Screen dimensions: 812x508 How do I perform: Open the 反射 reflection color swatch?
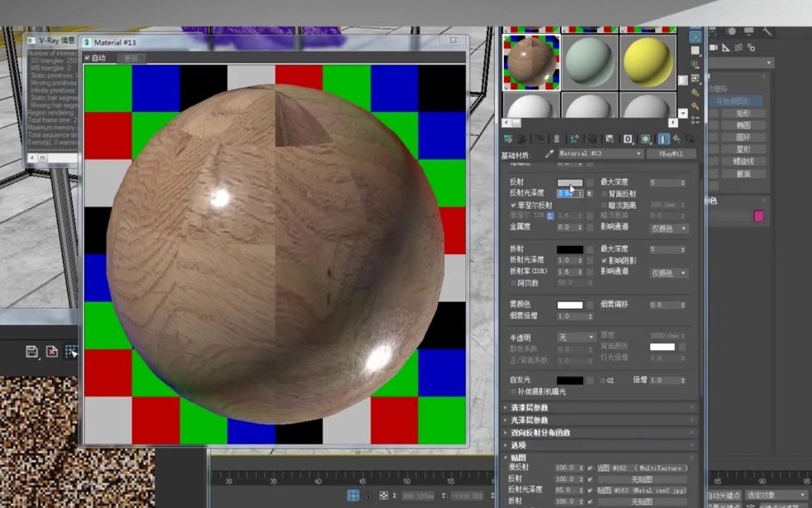coord(570,181)
